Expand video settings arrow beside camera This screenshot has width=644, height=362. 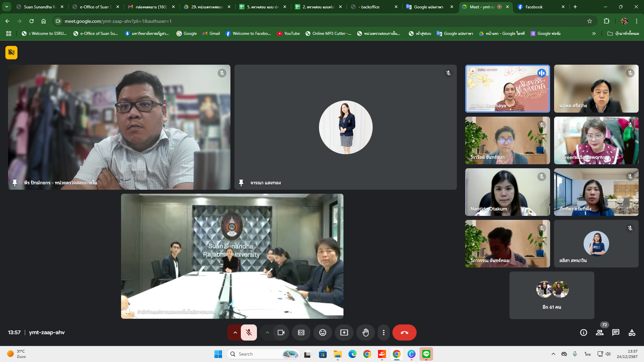267,333
